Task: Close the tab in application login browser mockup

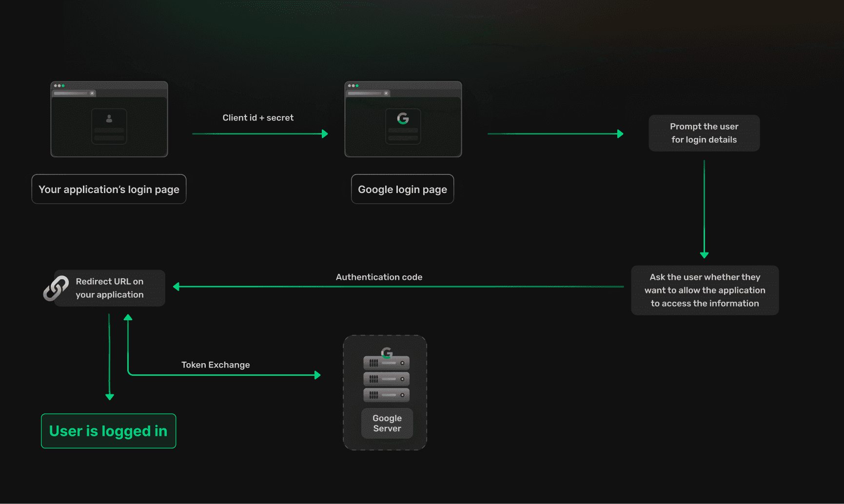Action: [x=92, y=93]
